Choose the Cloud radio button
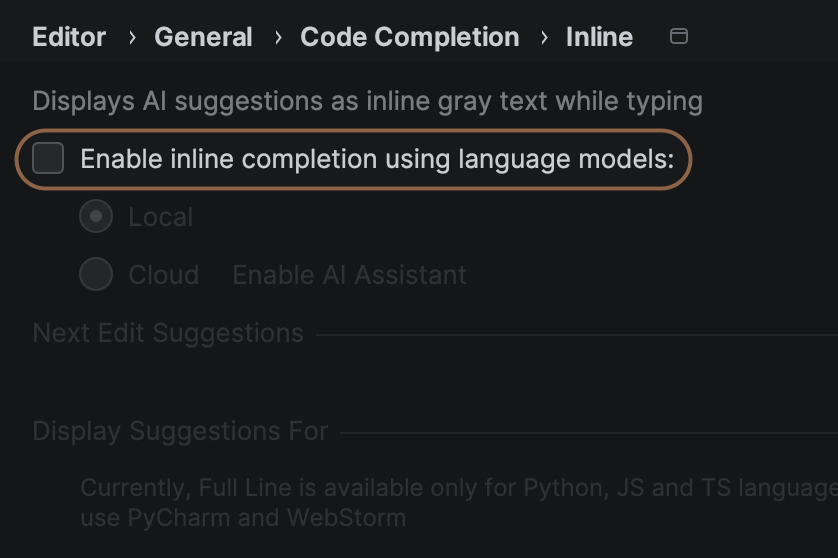Viewport: 838px width, 558px height. (x=96, y=274)
